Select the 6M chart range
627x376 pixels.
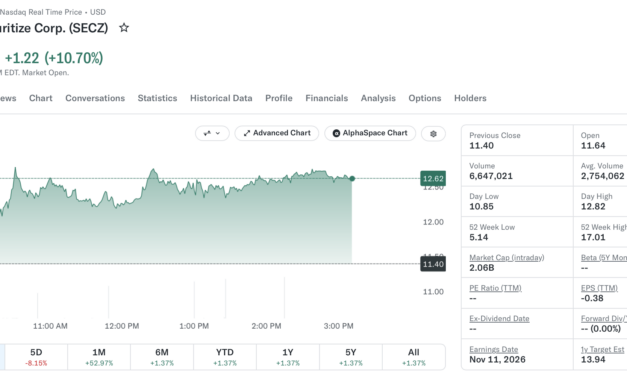[x=162, y=357]
